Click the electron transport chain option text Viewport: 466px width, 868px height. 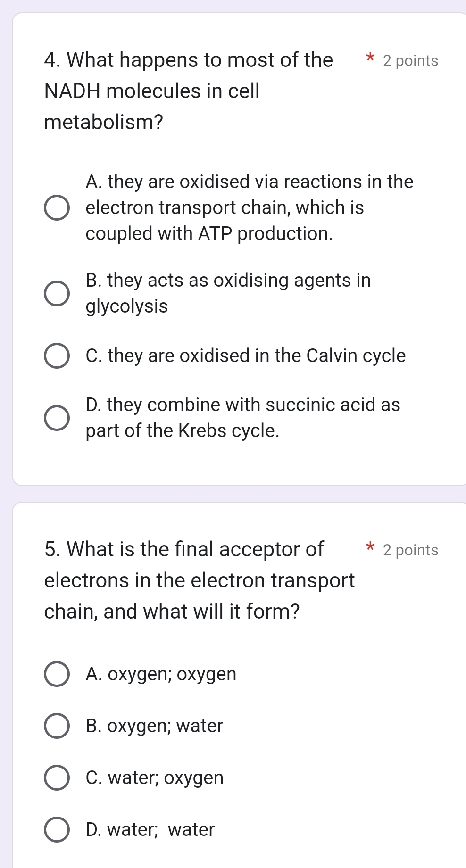225,208
